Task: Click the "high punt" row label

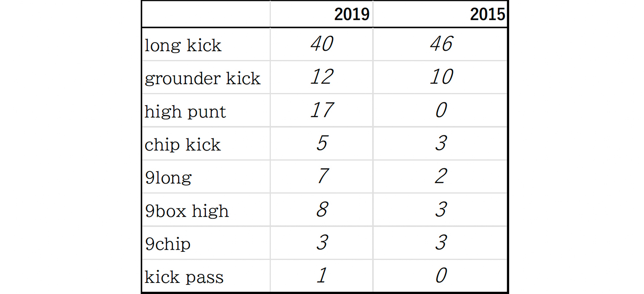Action: tap(185, 111)
